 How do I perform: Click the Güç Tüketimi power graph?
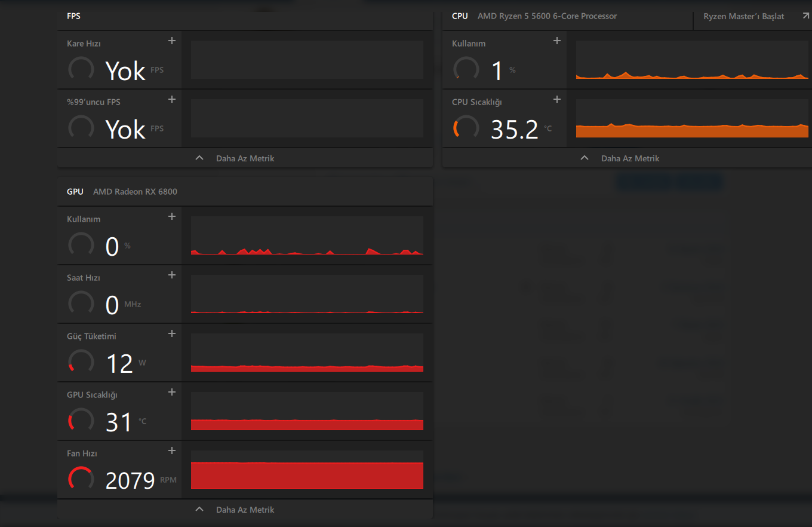tap(307, 353)
